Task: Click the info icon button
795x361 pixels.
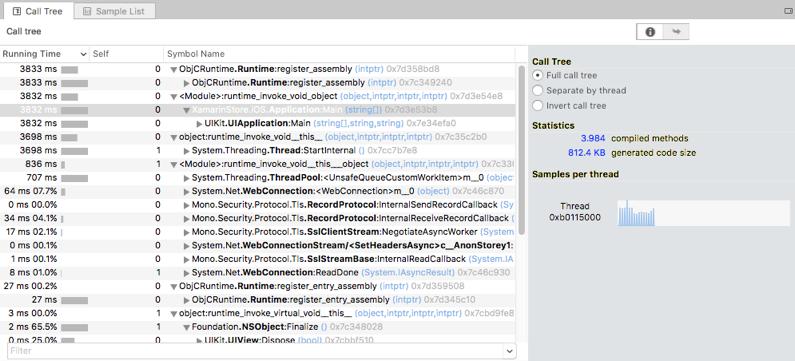Action: [650, 31]
